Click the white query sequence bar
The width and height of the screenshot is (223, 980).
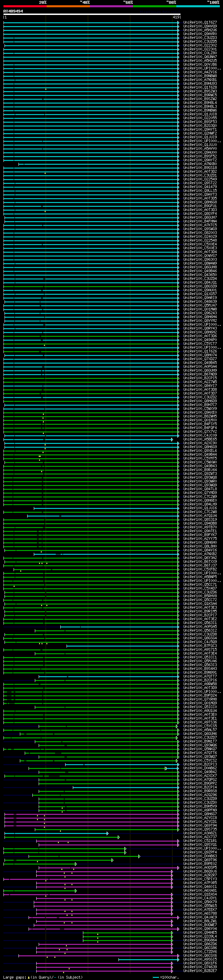[x=92, y=15]
